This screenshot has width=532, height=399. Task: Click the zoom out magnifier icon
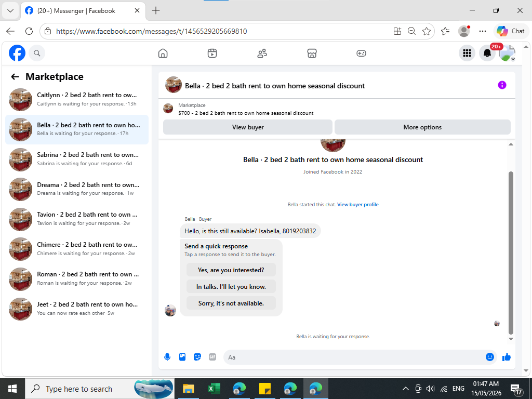point(411,31)
